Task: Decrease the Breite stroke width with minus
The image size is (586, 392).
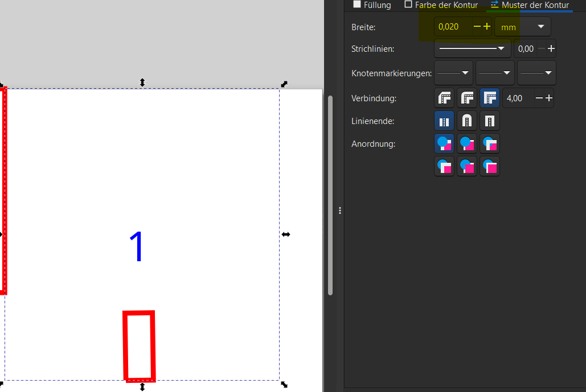Action: click(477, 27)
